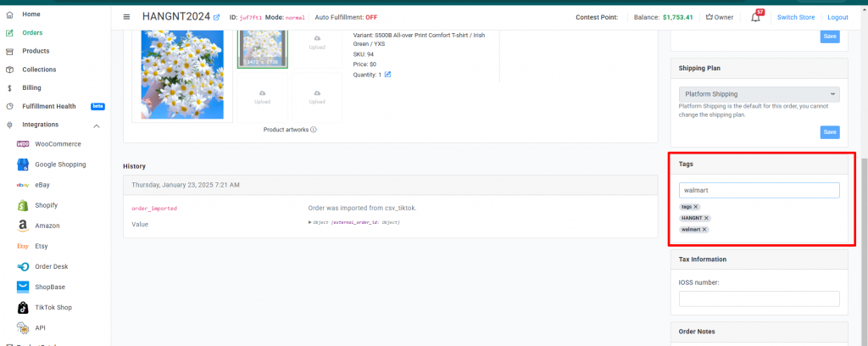Viewport: 868px width, 346px height.
Task: Click the Switch Store link
Action: (795, 17)
